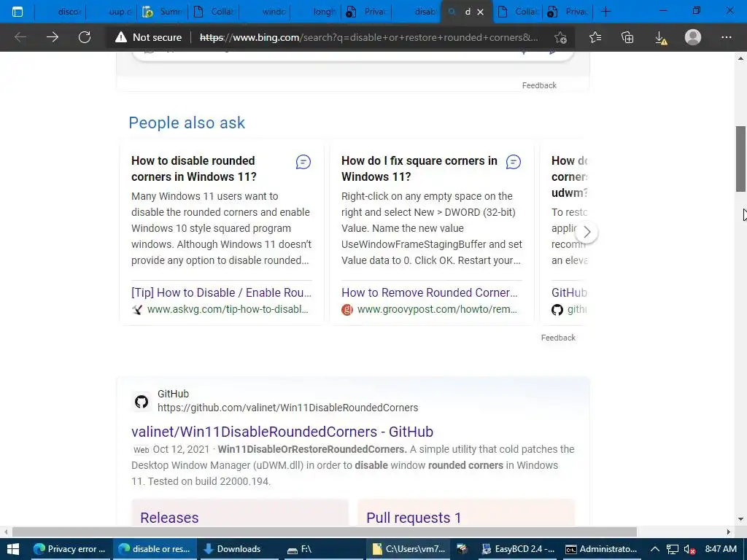The width and height of the screenshot is (747, 560).
Task: Click the groovypost site favicon
Action: pos(347,310)
